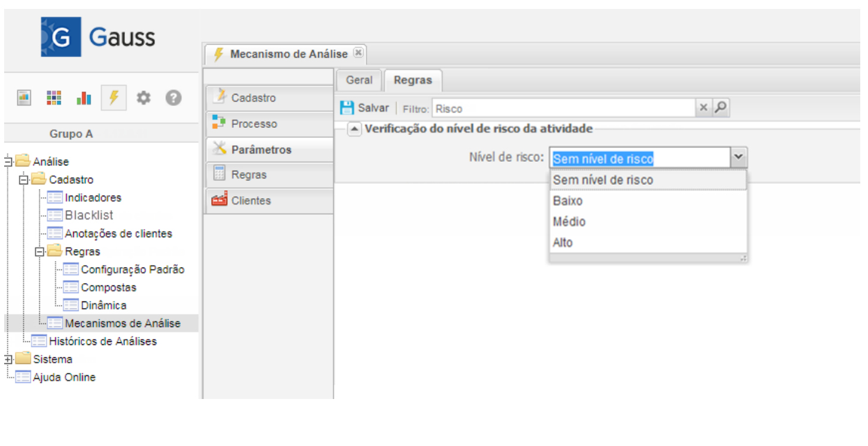Expand the Sistema folder in tree

coord(8,359)
